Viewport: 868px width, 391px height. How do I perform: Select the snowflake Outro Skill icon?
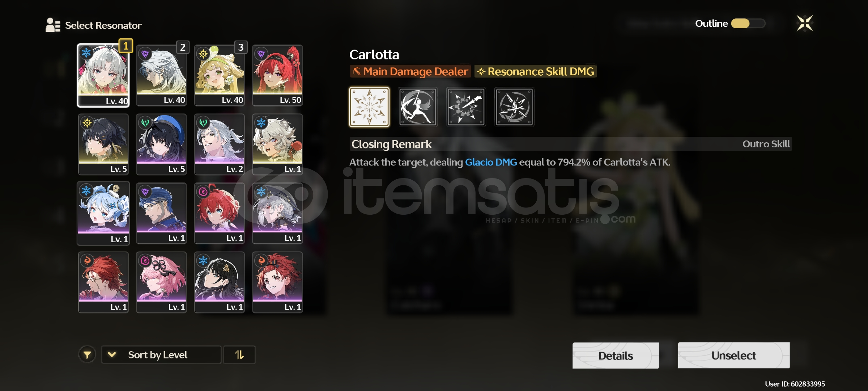tap(369, 107)
